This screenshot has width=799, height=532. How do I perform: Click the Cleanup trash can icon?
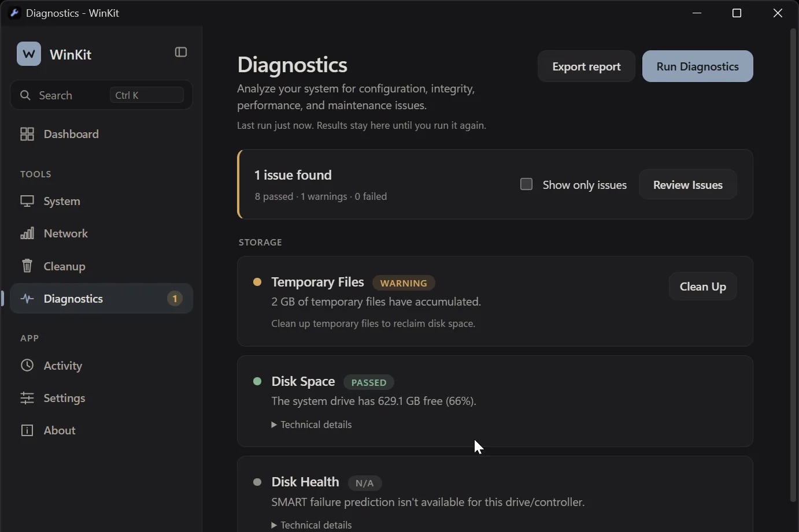(27, 266)
